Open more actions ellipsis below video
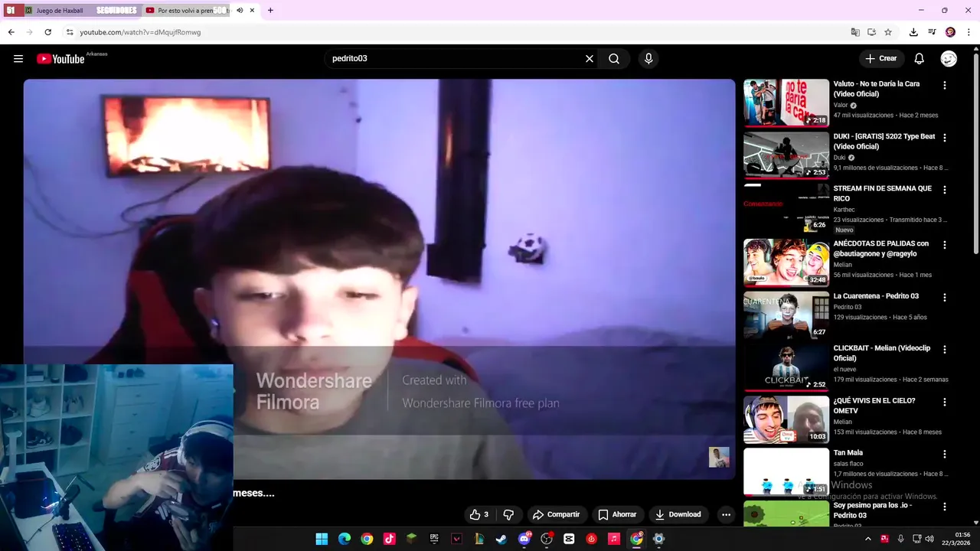Viewport: 980px width, 551px height. click(726, 514)
